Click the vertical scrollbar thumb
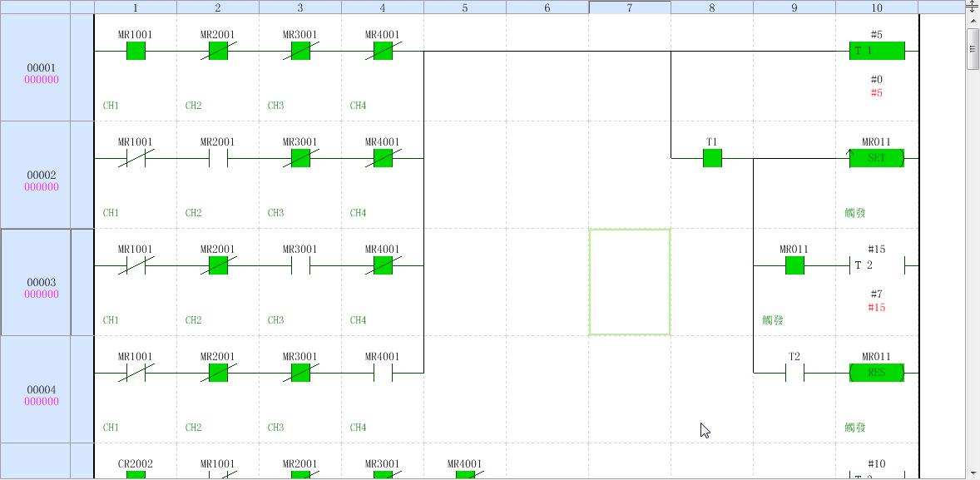The width and height of the screenshot is (980, 480). 973,48
